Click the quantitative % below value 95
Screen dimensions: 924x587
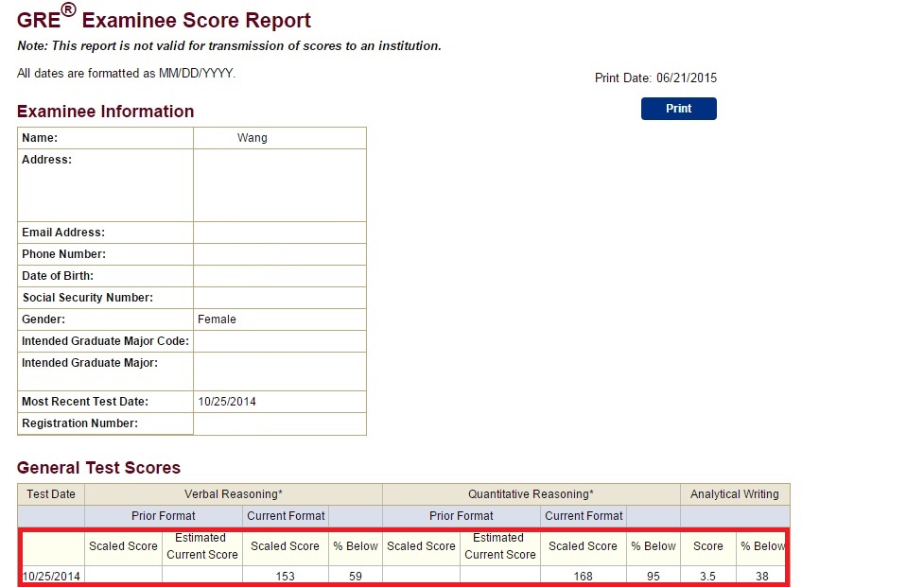653,576
